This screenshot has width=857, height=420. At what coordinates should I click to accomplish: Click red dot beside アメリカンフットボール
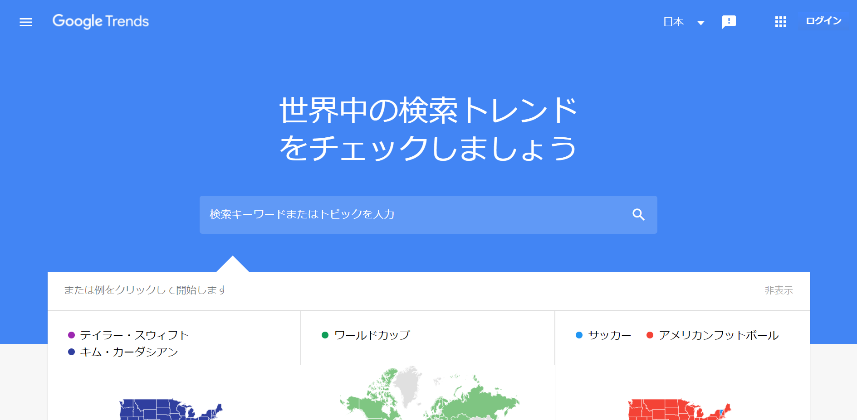click(x=649, y=335)
